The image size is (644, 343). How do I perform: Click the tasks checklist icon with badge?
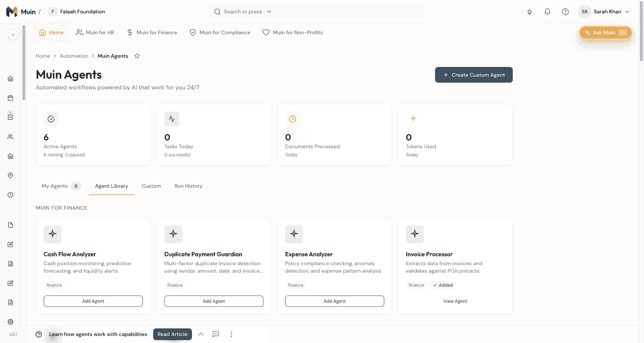pyautogui.click(x=11, y=117)
